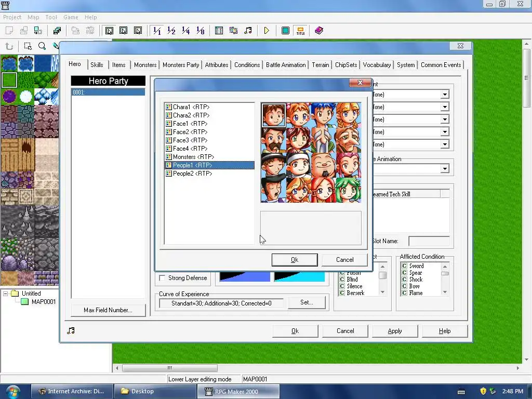
Task: Click down arrow of Sword attribute list
Action: tap(445, 292)
